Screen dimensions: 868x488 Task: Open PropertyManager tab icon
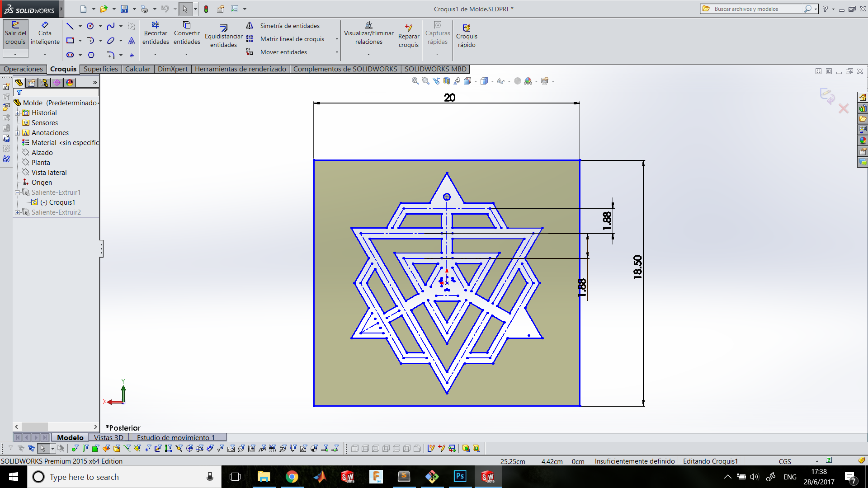coord(32,83)
